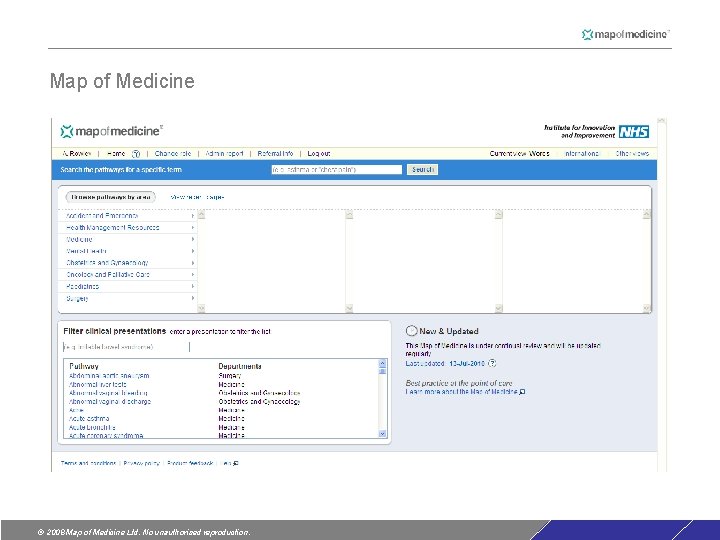Screen dimensions: 720x540
Task: Open the Home menu item
Action: tap(116, 154)
